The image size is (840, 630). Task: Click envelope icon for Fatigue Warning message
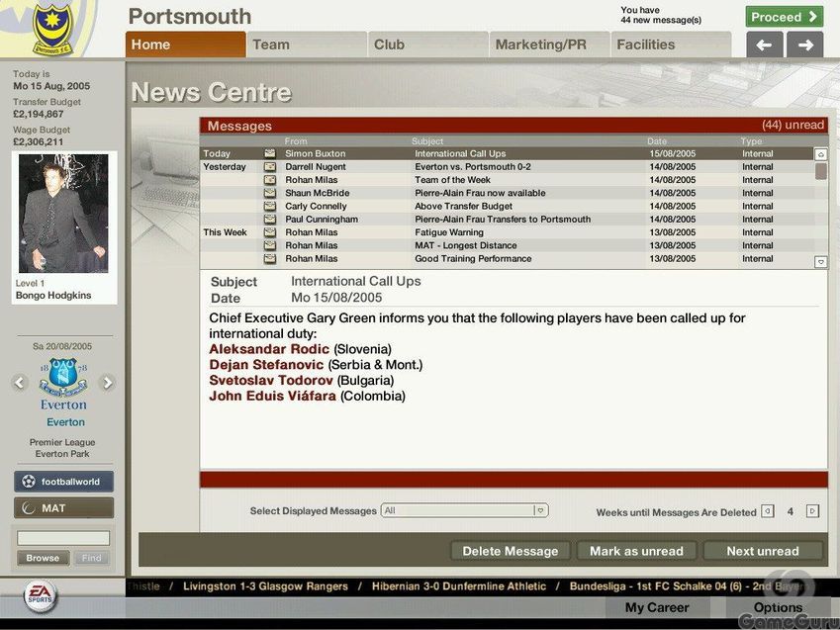tap(270, 232)
